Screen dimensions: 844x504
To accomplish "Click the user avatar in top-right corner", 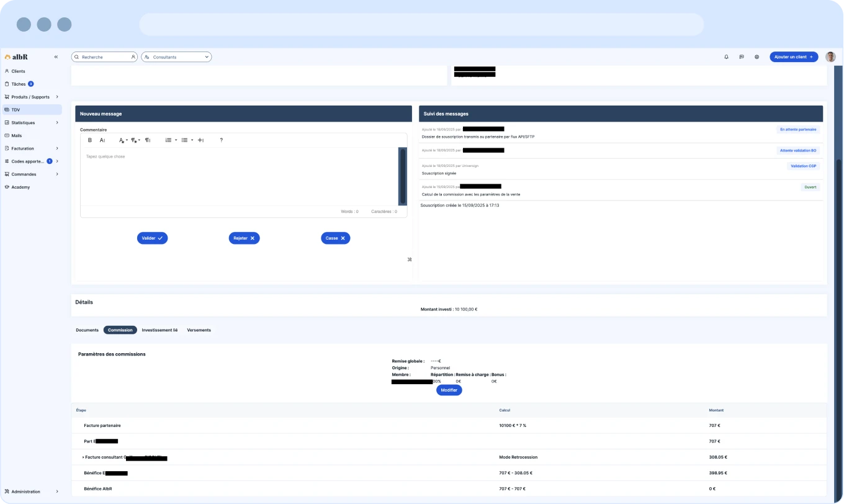I will pyautogui.click(x=830, y=57).
